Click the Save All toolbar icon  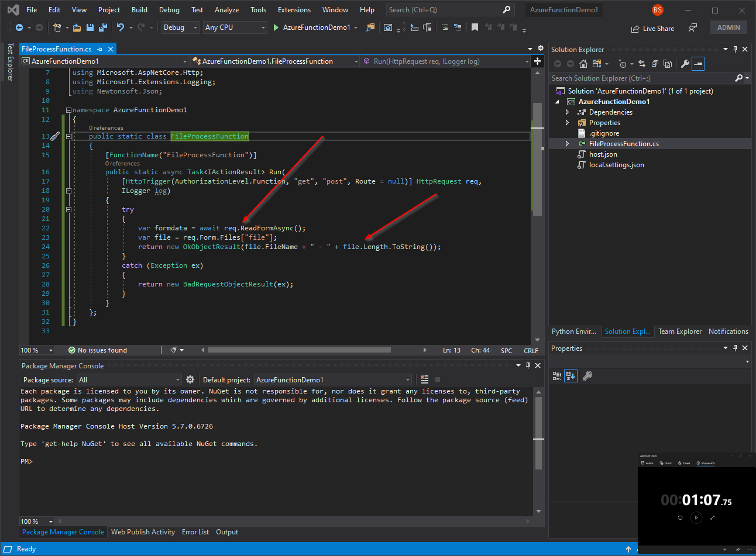[102, 27]
